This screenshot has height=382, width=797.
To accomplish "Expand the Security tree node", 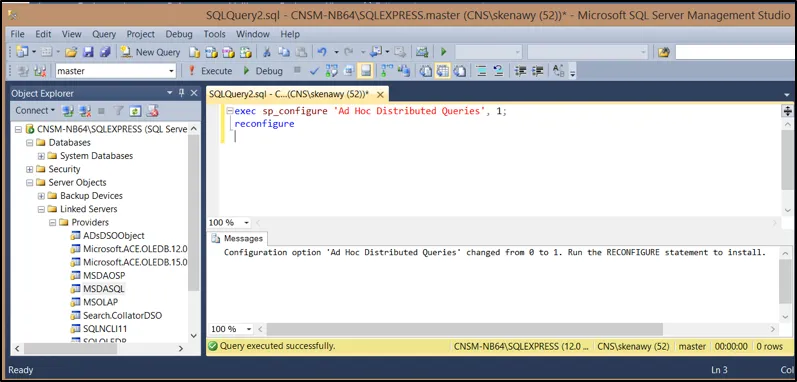I will (x=29, y=169).
